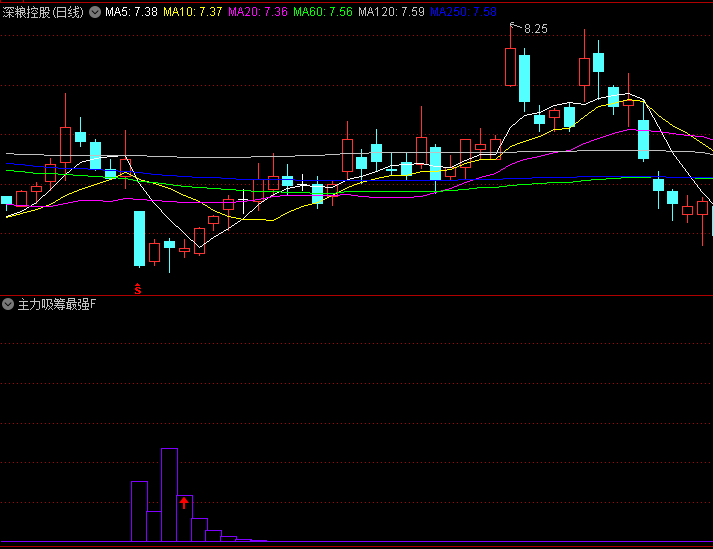Select the tallest purple bar in indicator panel
This screenshot has width=713, height=549.
(169, 495)
